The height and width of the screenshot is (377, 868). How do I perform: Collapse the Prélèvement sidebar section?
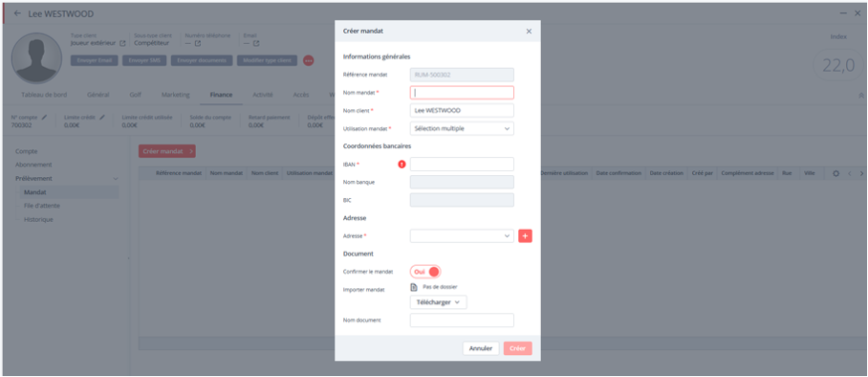click(x=115, y=179)
